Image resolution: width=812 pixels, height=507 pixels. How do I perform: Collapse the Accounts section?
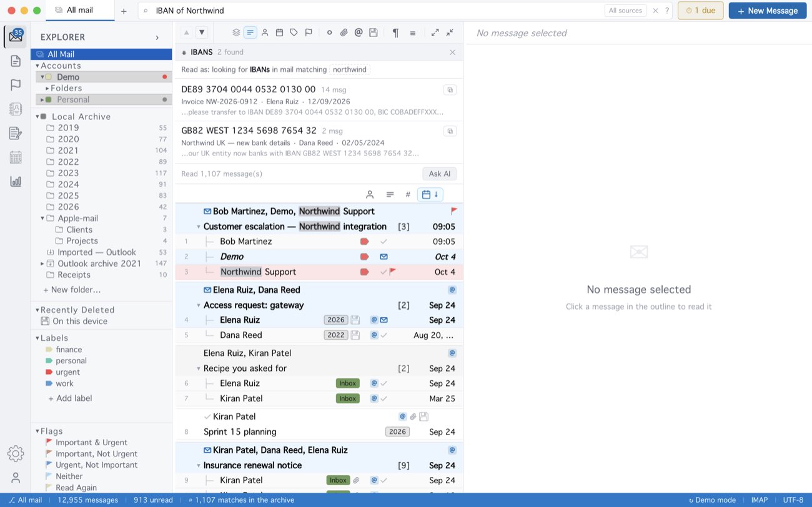tap(37, 66)
